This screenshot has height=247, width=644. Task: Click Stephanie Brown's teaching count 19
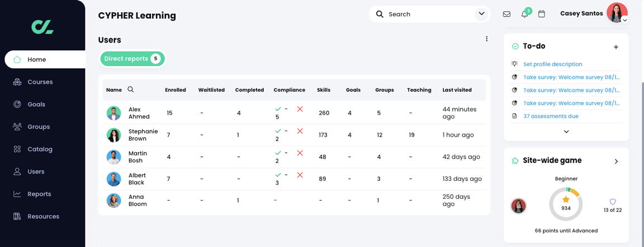pos(411,135)
